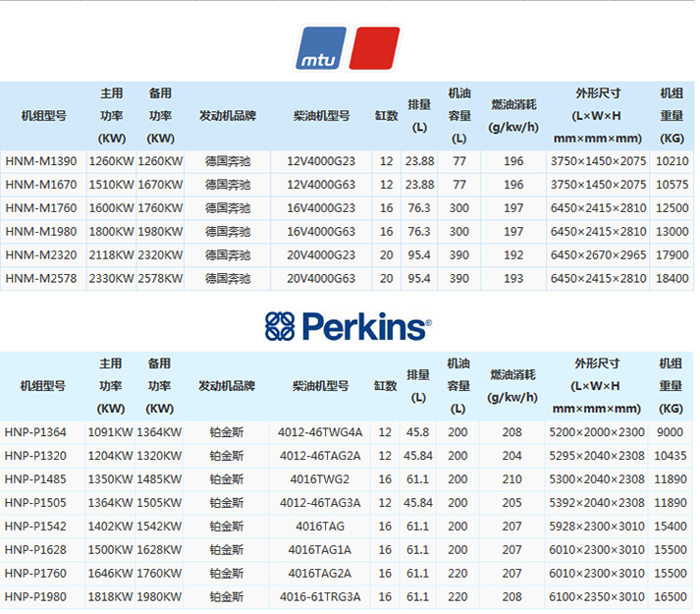Image resolution: width=700 pixels, height=614 pixels.
Task: Click fuel consumption value 193
Action: [513, 278]
